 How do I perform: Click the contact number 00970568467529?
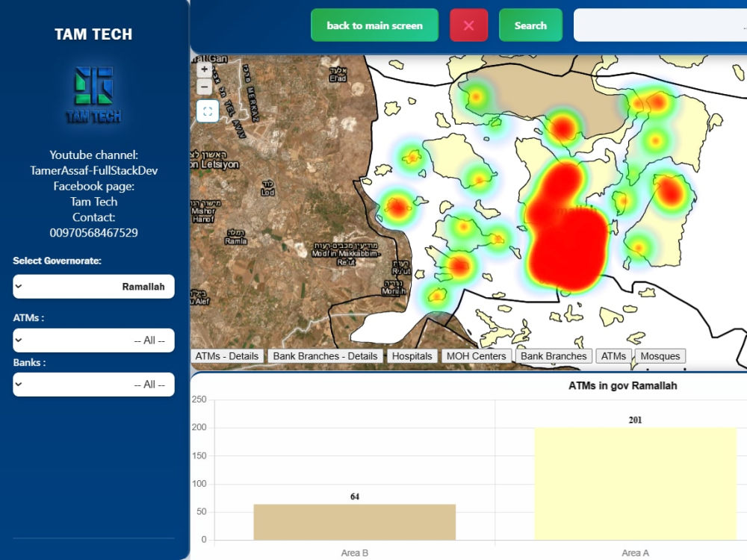tap(94, 233)
